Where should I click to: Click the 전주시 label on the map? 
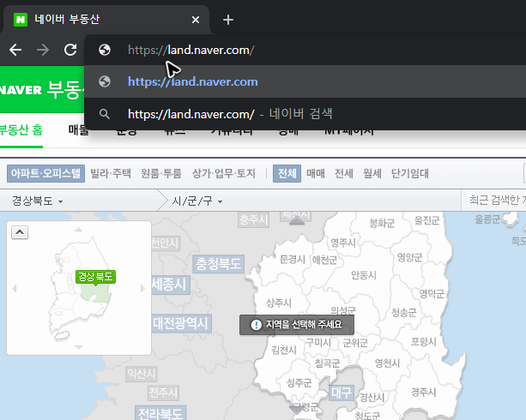[x=163, y=393]
